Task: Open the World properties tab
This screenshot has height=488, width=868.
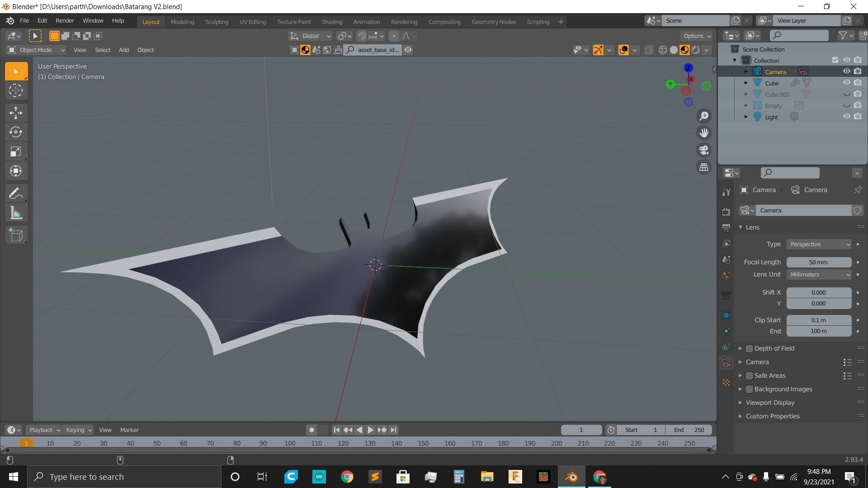Action: click(x=726, y=275)
